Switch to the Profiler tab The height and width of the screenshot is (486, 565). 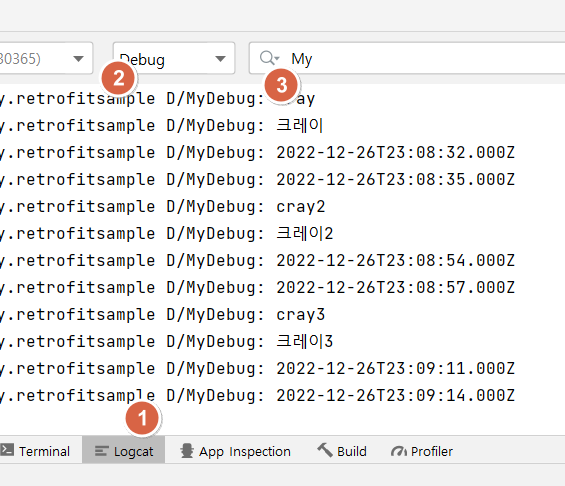422,451
